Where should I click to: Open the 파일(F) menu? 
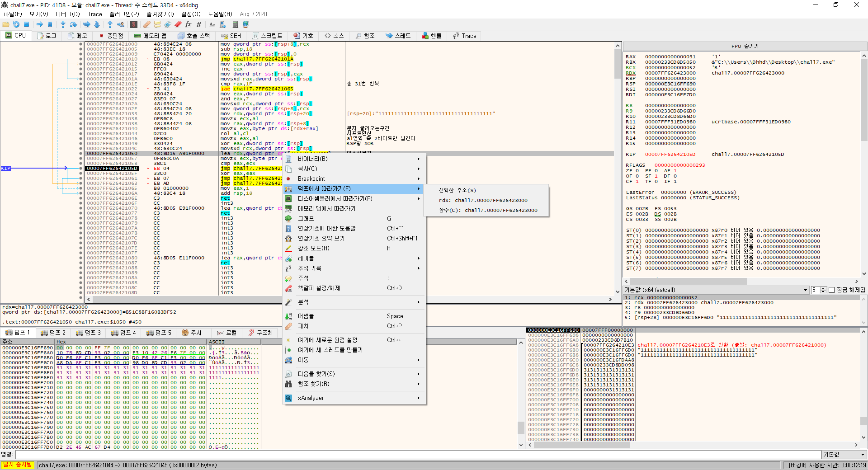(13, 14)
